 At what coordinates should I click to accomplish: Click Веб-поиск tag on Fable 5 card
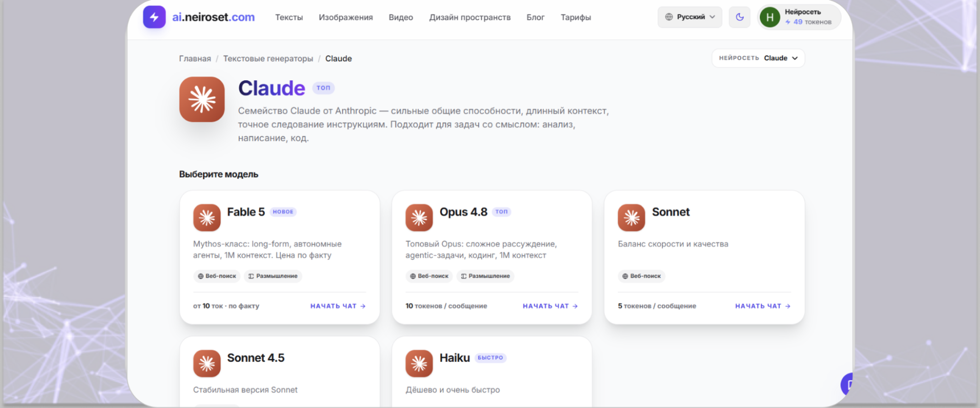pyautogui.click(x=217, y=276)
